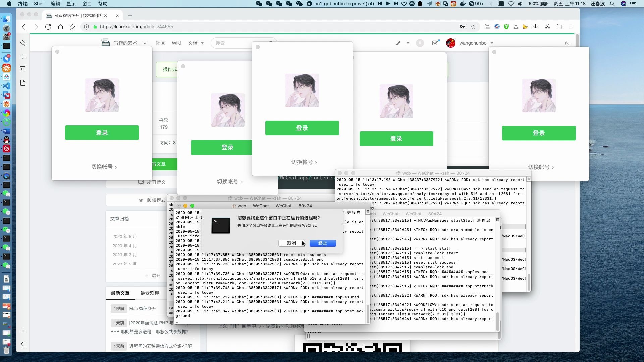Click 切换帐号 in the rightmost WeChat window
Image resolution: width=644 pixels, height=362 pixels.
(541, 167)
